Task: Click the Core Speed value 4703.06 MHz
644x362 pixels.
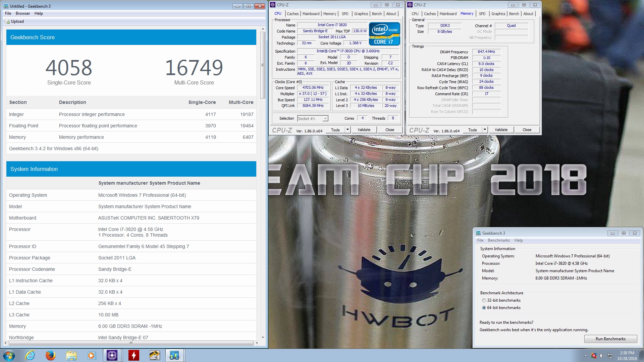Action: coord(313,87)
